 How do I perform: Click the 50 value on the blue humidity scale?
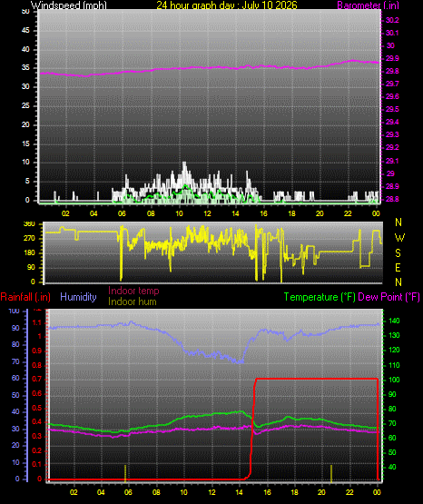15,395
